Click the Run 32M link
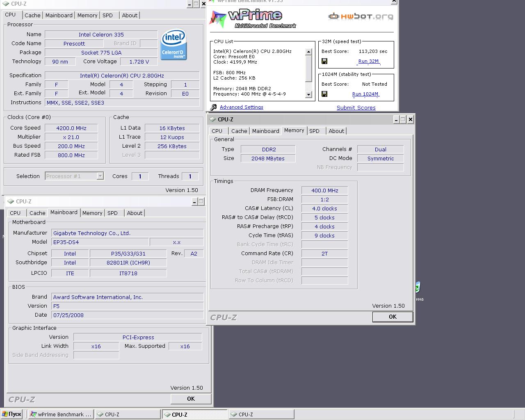The width and height of the screenshot is (525, 420). pyautogui.click(x=368, y=61)
